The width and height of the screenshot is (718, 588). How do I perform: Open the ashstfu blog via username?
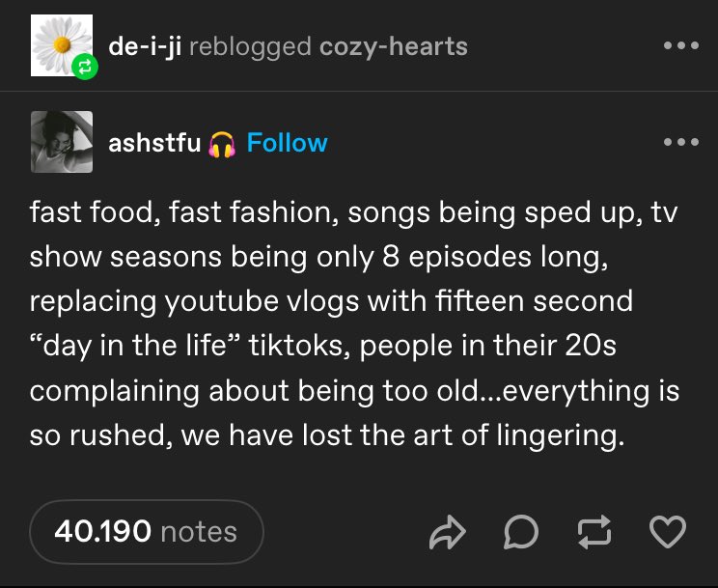[154, 143]
